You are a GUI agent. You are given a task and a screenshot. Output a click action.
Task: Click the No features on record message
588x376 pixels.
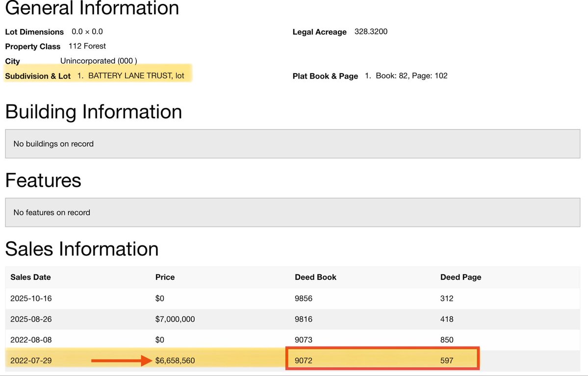[52, 213]
